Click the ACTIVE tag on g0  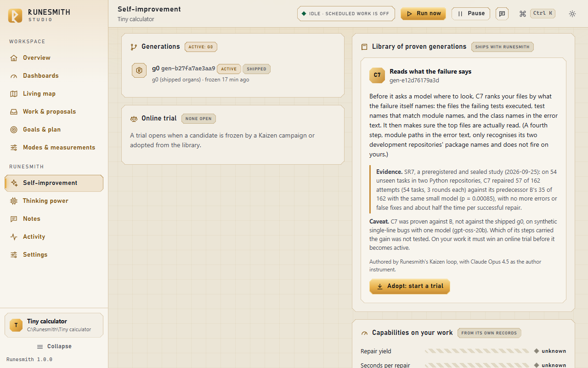pyautogui.click(x=229, y=69)
